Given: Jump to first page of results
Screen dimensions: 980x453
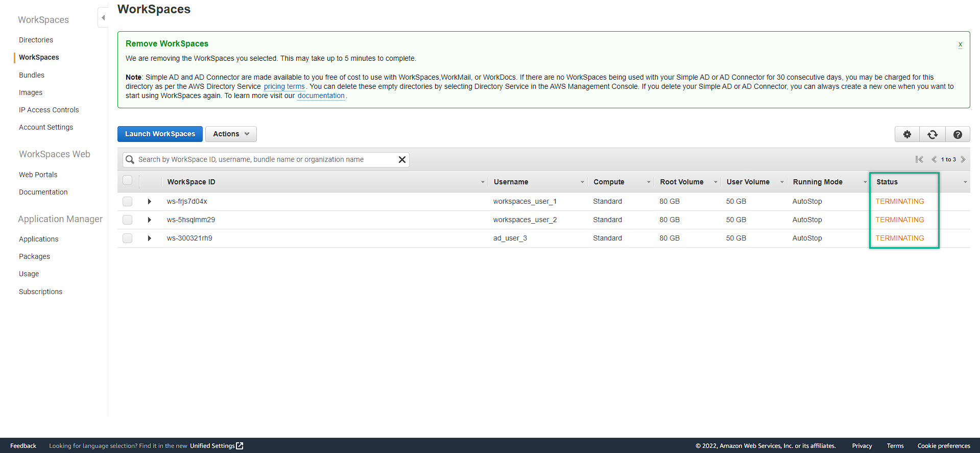Looking at the screenshot, I should point(919,159).
